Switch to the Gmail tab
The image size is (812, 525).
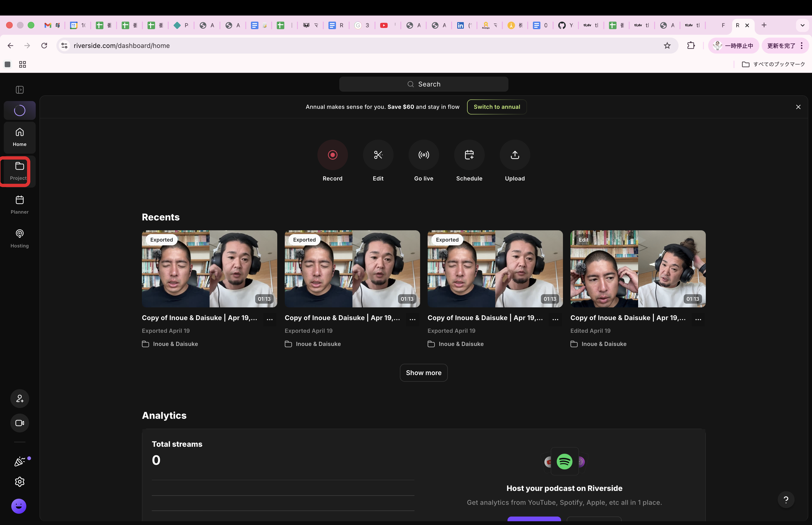pos(52,25)
